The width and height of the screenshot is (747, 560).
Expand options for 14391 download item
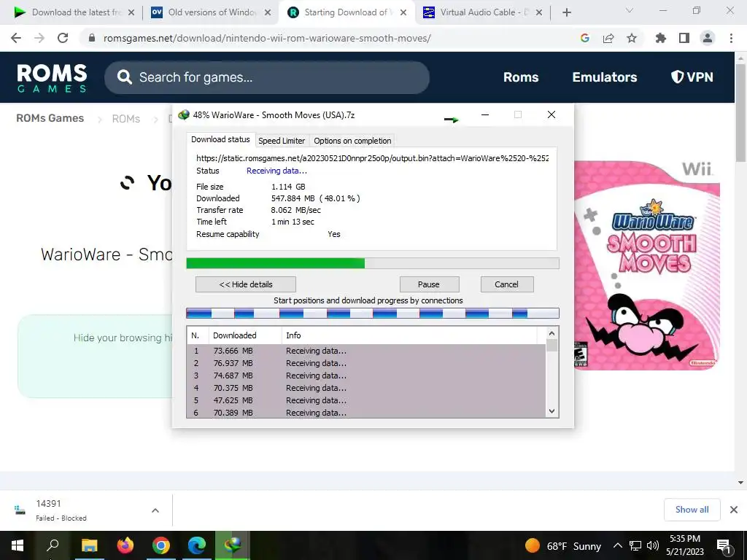coord(155,510)
